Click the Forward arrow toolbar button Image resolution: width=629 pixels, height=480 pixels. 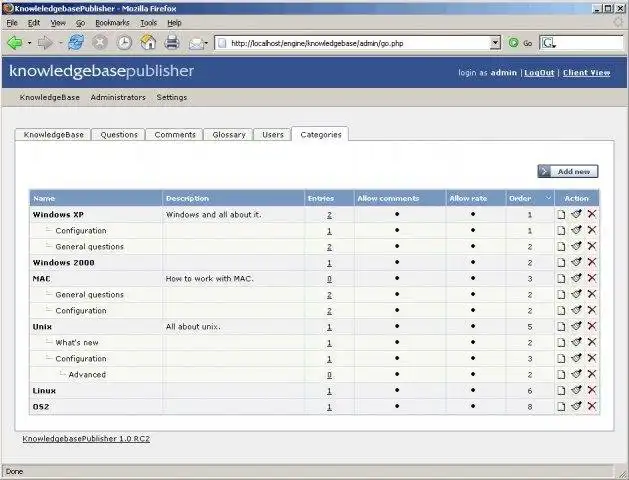point(45,43)
